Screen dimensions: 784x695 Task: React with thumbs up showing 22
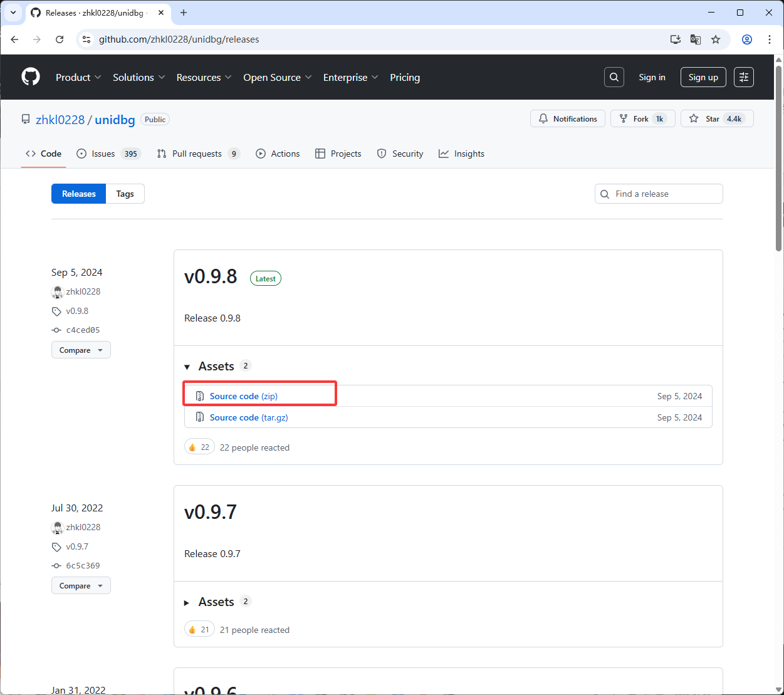[199, 447]
